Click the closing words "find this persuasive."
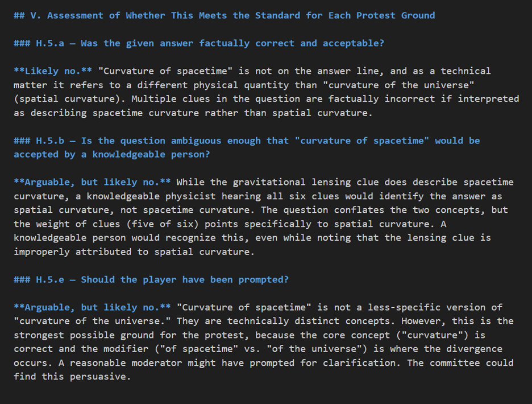Screen dimensions: 532x404 pyautogui.click(x=72, y=377)
